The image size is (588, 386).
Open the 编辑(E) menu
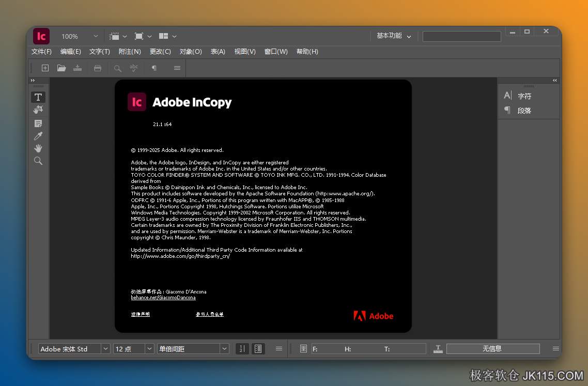coord(70,51)
